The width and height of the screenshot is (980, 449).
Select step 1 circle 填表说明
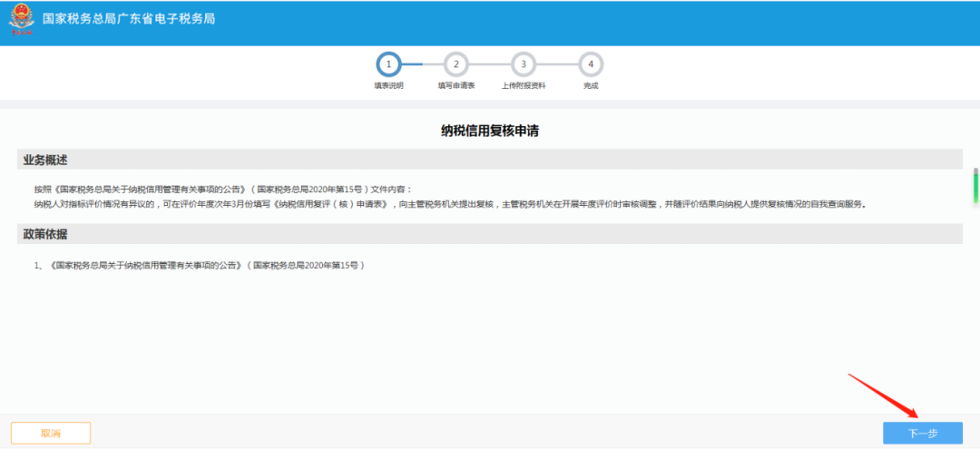pos(388,64)
